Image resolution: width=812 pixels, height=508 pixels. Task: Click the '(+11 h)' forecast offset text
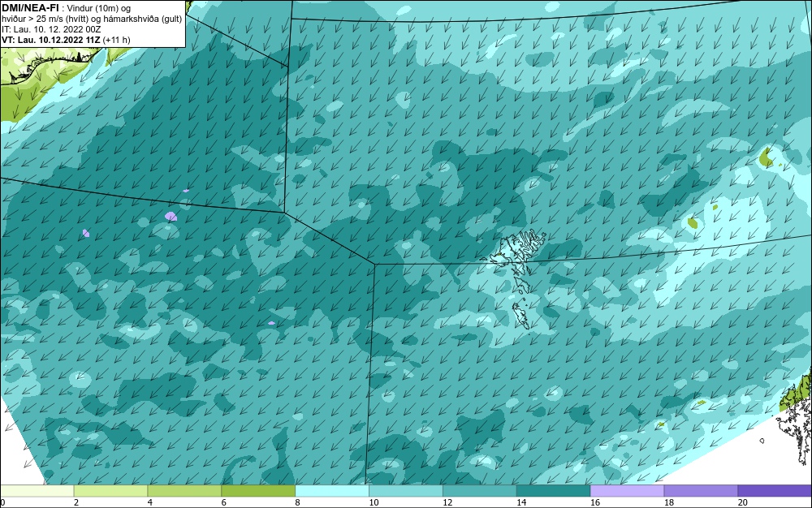coord(116,40)
